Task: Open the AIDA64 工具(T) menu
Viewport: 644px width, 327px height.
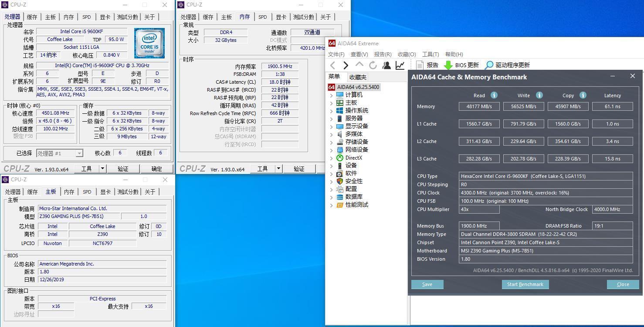Action: coord(430,54)
